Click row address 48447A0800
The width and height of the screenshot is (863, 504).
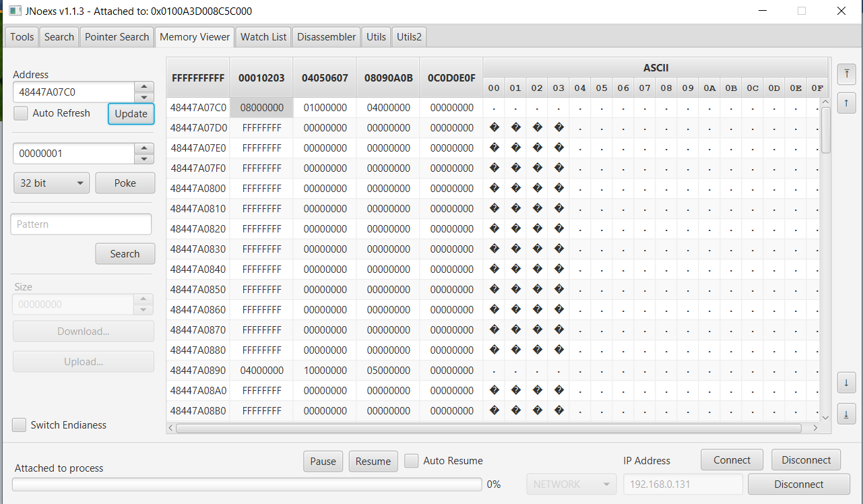pyautogui.click(x=198, y=189)
